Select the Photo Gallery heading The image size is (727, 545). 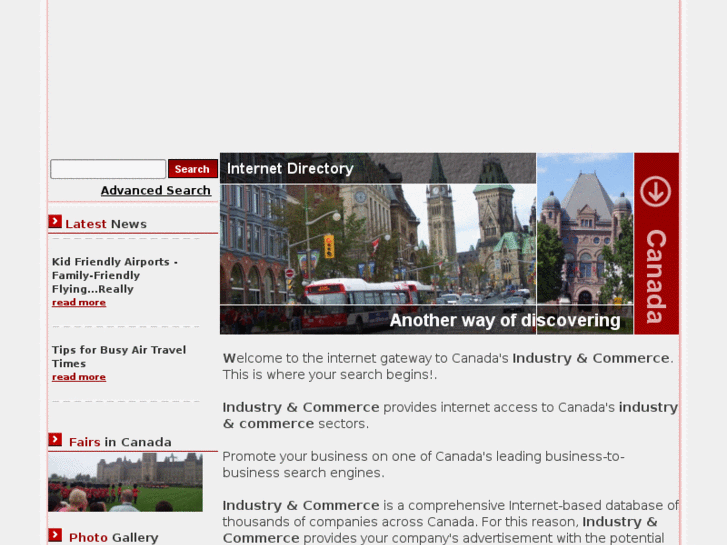pos(114,538)
